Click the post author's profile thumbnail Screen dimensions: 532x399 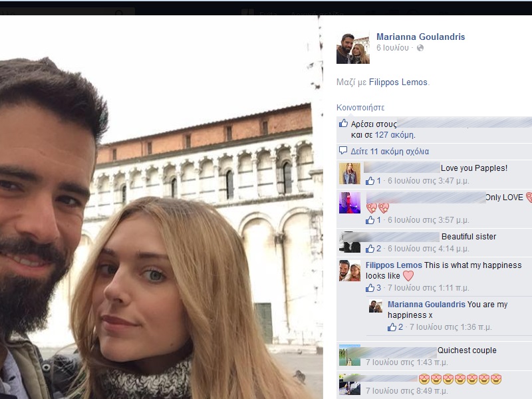tap(353, 49)
